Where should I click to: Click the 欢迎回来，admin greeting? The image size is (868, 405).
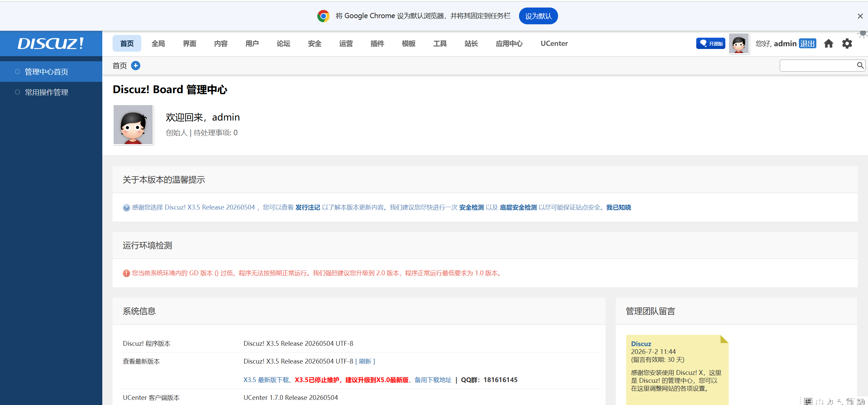coord(203,117)
